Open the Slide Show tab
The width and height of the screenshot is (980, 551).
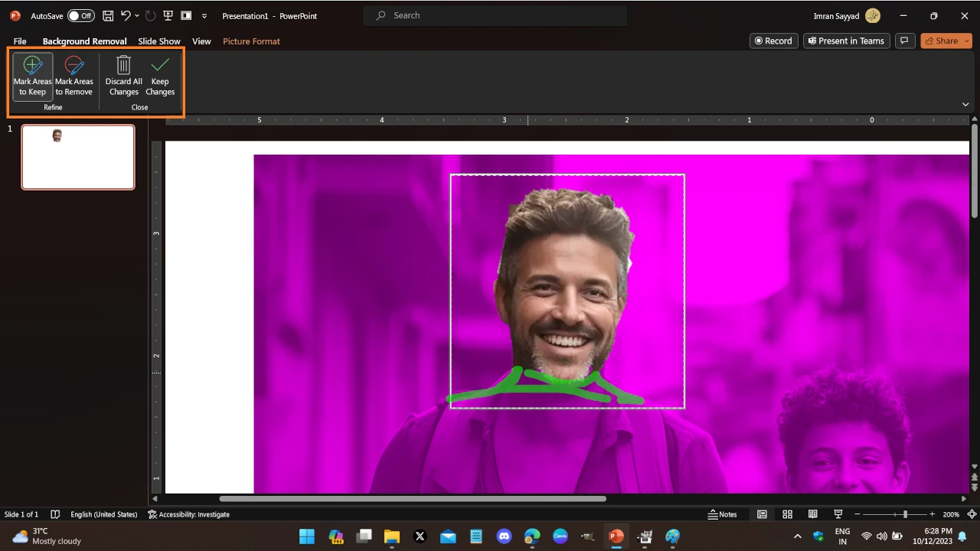[x=159, y=41]
